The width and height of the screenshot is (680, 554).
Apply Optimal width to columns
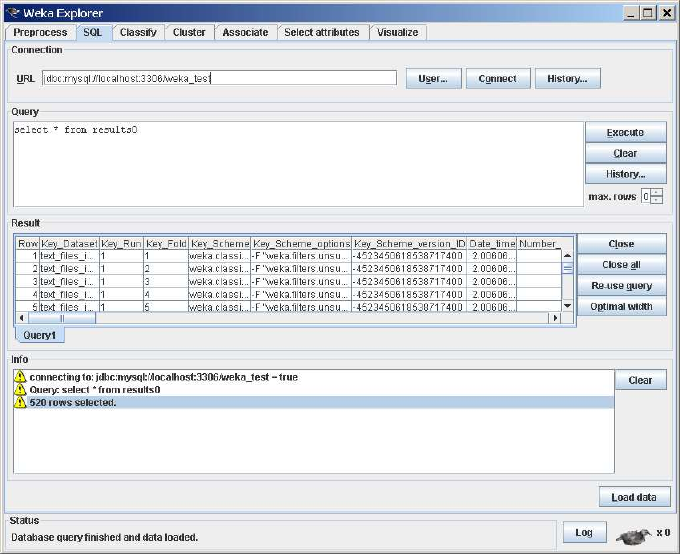pos(621,306)
